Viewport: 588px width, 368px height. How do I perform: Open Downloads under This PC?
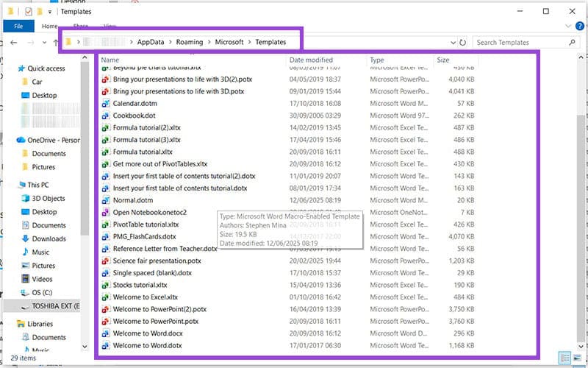(x=49, y=238)
